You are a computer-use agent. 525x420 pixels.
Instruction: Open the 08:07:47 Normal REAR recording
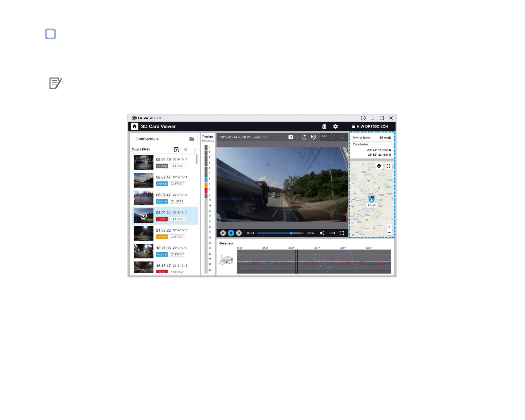(165, 198)
